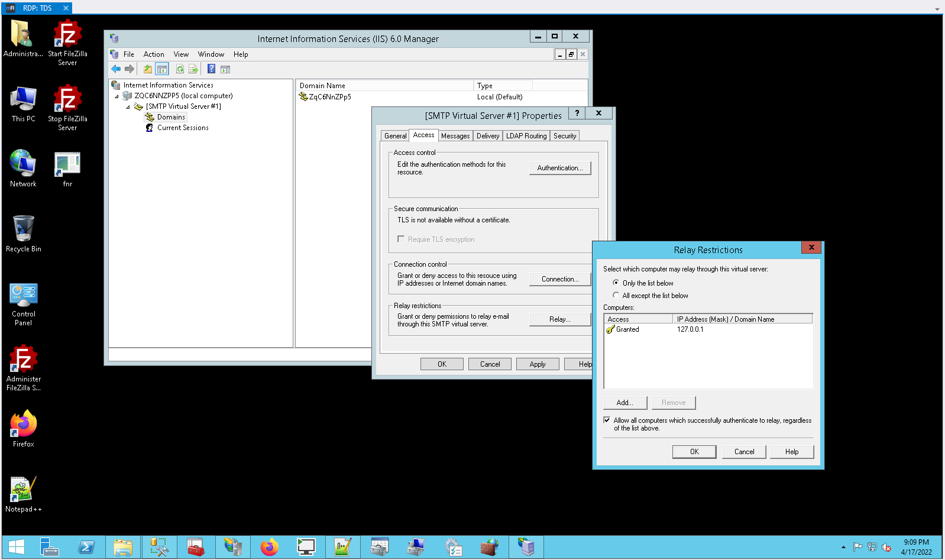Click the Access column header in Computers list

click(639, 319)
